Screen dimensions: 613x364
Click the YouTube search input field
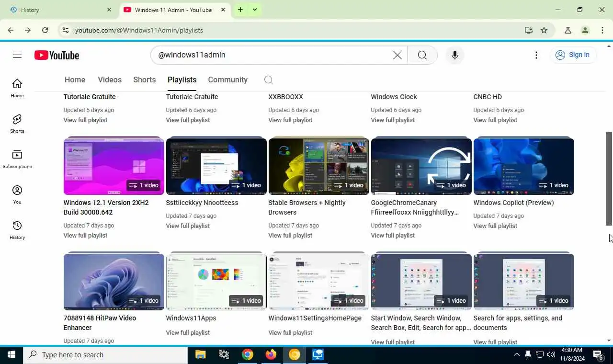(x=273, y=55)
